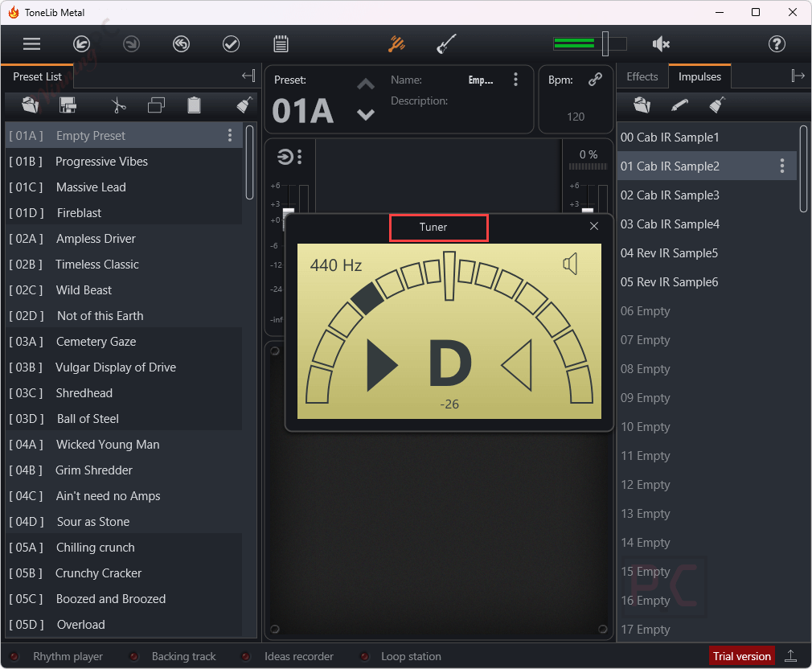Close the Tuner window

(594, 226)
